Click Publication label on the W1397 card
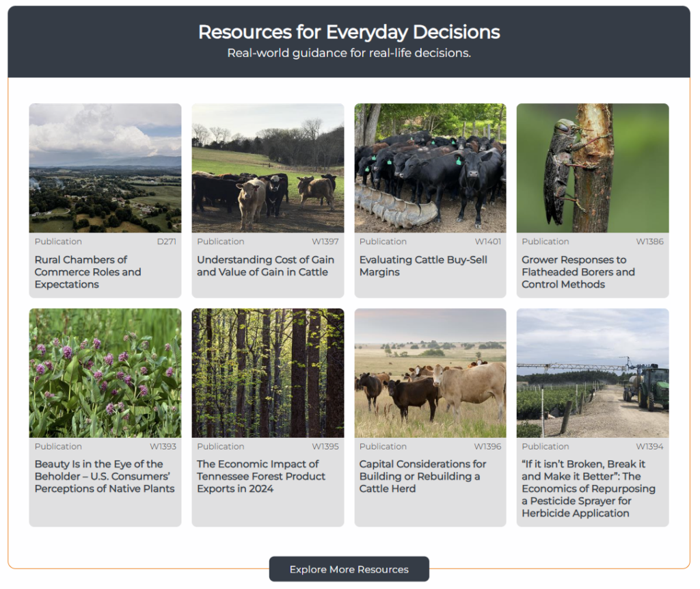 point(221,241)
